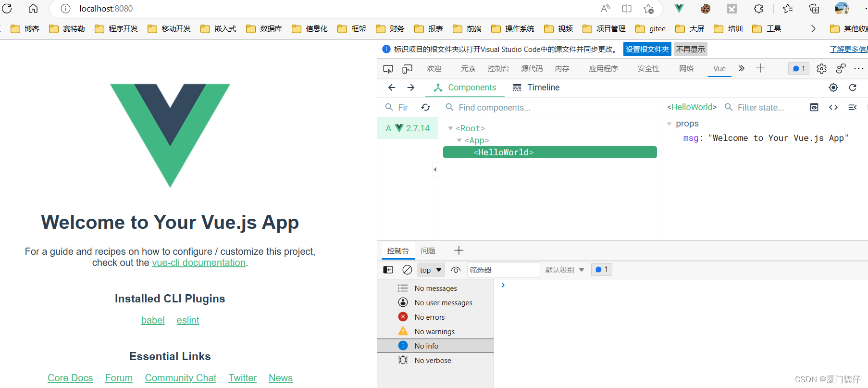Refresh the Vue apps list
This screenshot has width=868, height=388.
426,107
